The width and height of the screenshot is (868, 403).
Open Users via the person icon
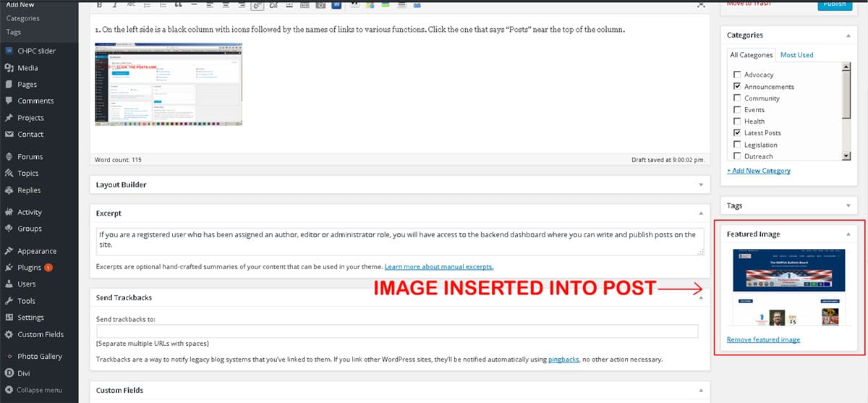(9, 284)
